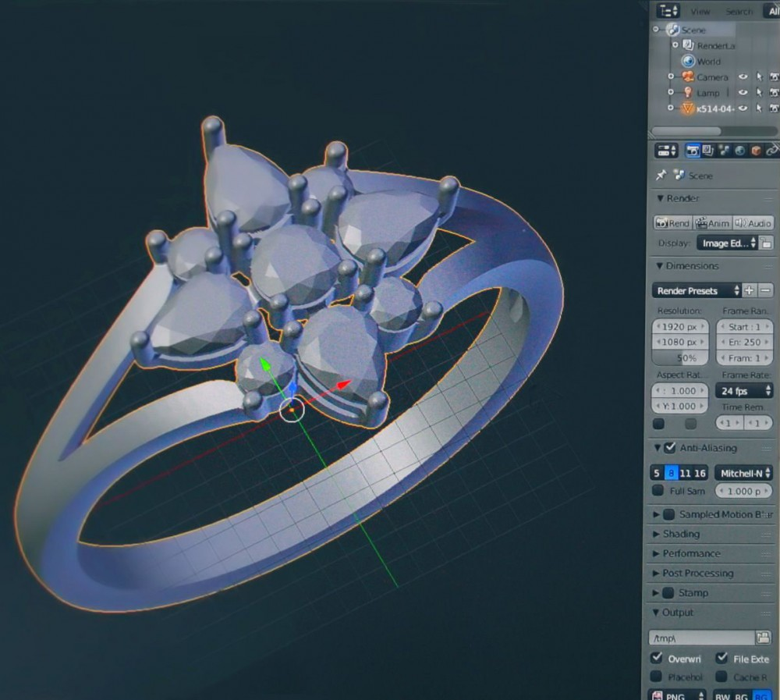The width and height of the screenshot is (780, 700).
Task: Open the Mitchell-N filter dropdown
Action: [743, 473]
